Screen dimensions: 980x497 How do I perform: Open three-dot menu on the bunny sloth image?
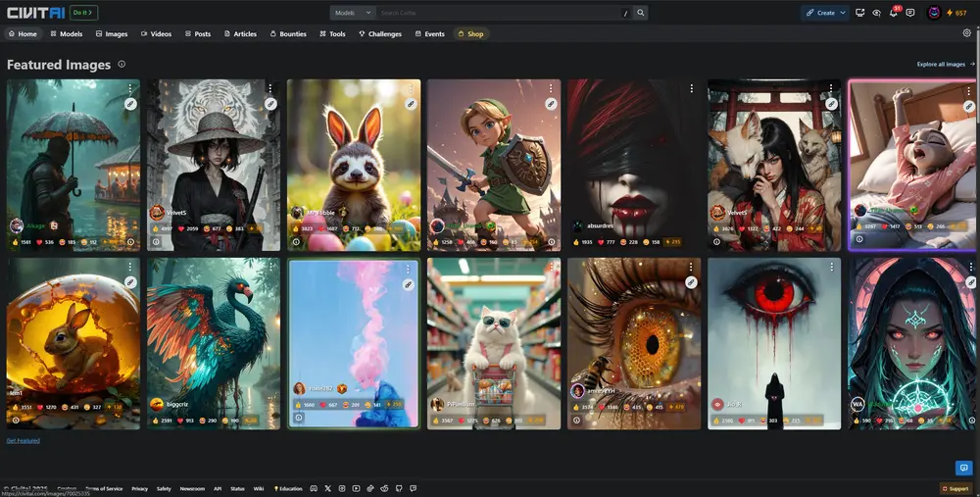411,88
